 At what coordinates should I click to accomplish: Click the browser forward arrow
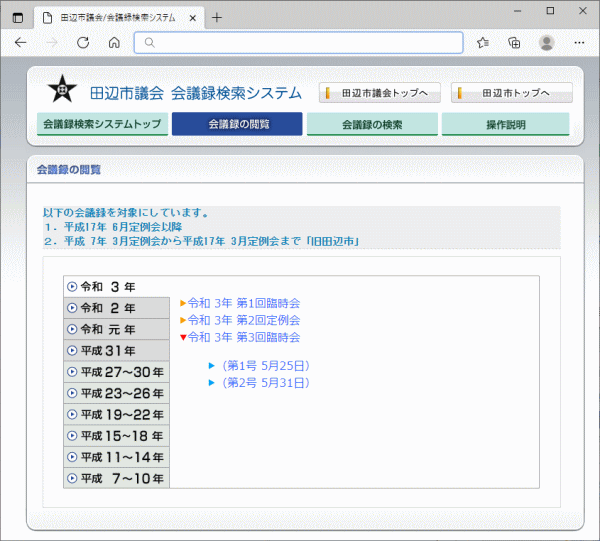pyautogui.click(x=52, y=42)
